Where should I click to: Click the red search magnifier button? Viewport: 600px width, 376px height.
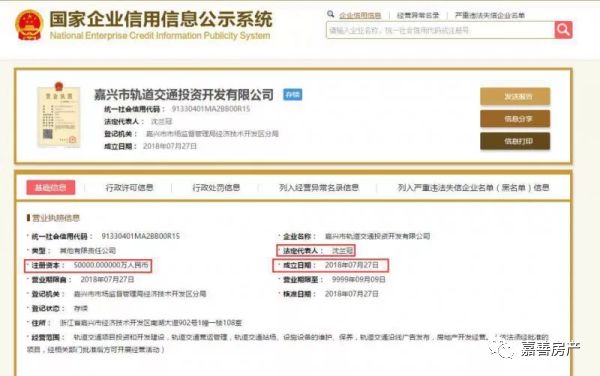[x=563, y=30]
